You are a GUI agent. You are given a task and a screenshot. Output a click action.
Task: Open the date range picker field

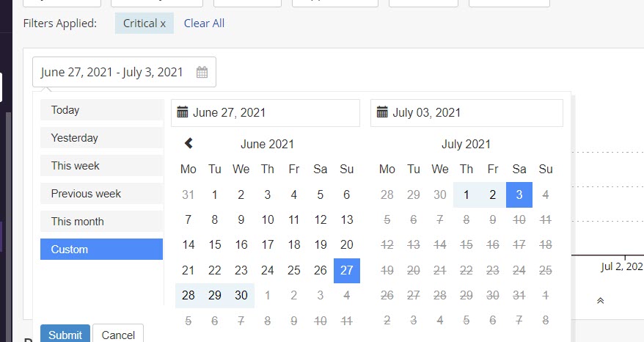pos(114,72)
